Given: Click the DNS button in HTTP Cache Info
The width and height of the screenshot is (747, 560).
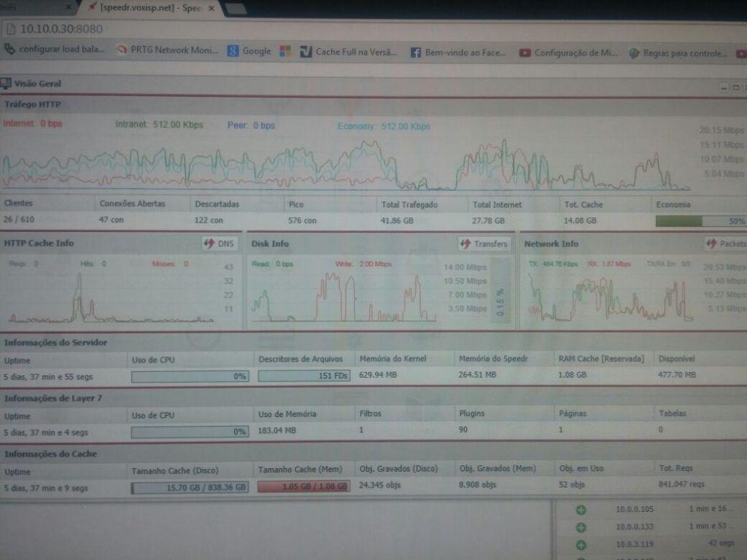Looking at the screenshot, I should [x=220, y=244].
